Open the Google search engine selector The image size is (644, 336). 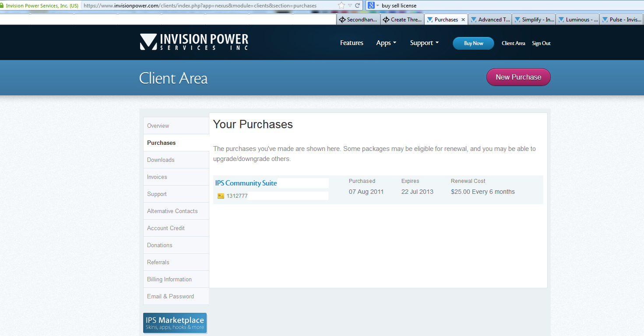pos(373,6)
